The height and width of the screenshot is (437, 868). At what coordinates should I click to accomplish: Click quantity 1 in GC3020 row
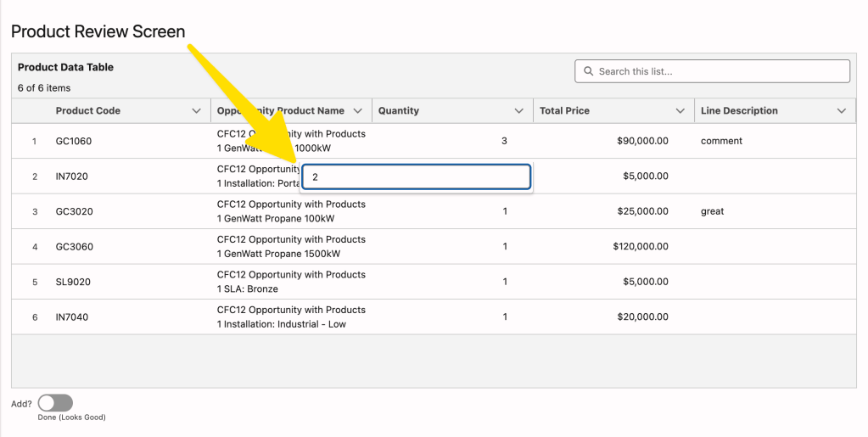coord(505,211)
